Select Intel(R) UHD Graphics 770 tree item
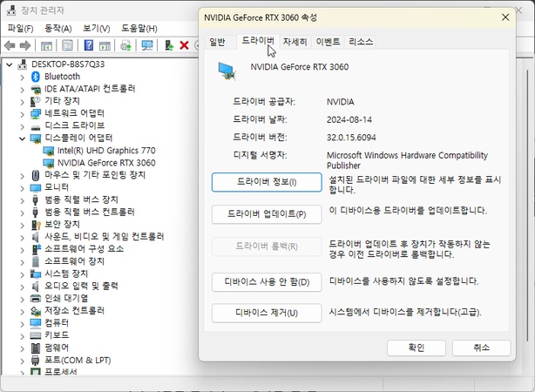 106,151
